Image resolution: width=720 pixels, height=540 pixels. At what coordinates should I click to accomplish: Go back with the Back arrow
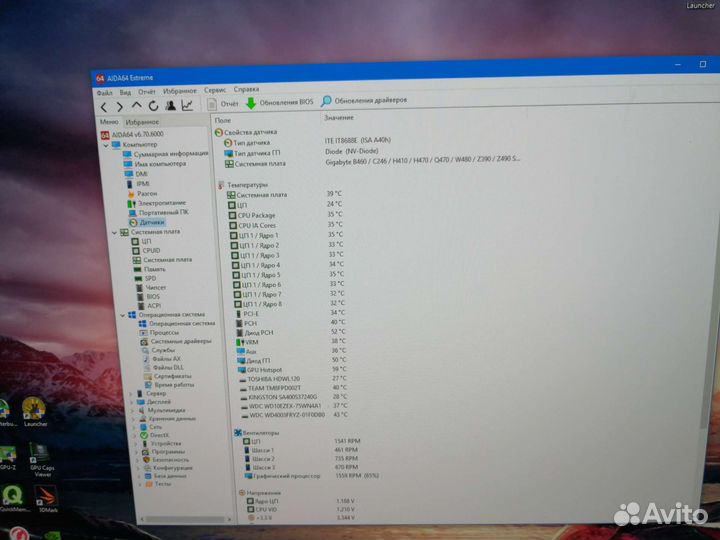click(104, 107)
